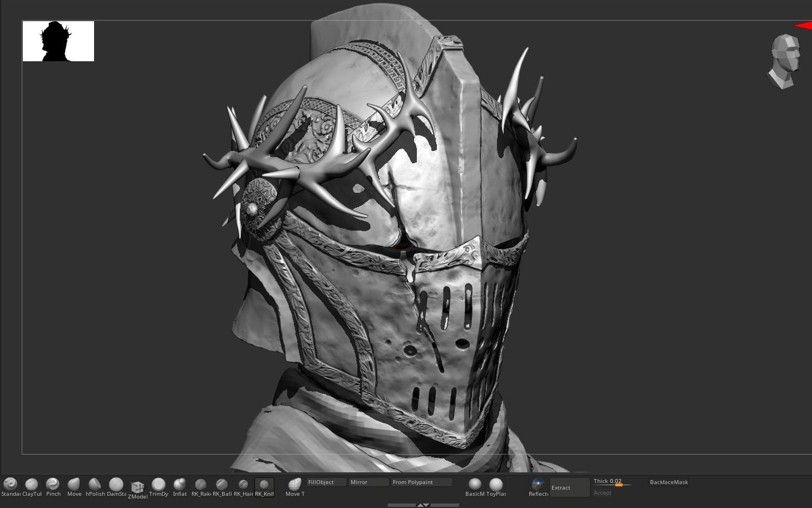This screenshot has height=508, width=812.
Task: Pick the Move brush
Action: [74, 485]
